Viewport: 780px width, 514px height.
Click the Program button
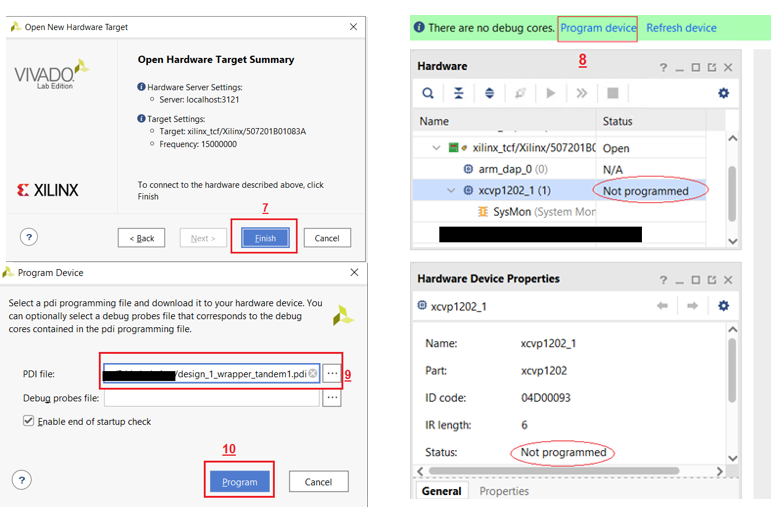(x=240, y=481)
